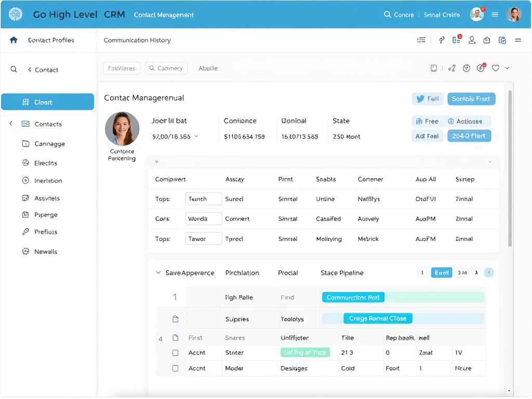Click the two-line menu icon at toolbar end

(x=518, y=40)
